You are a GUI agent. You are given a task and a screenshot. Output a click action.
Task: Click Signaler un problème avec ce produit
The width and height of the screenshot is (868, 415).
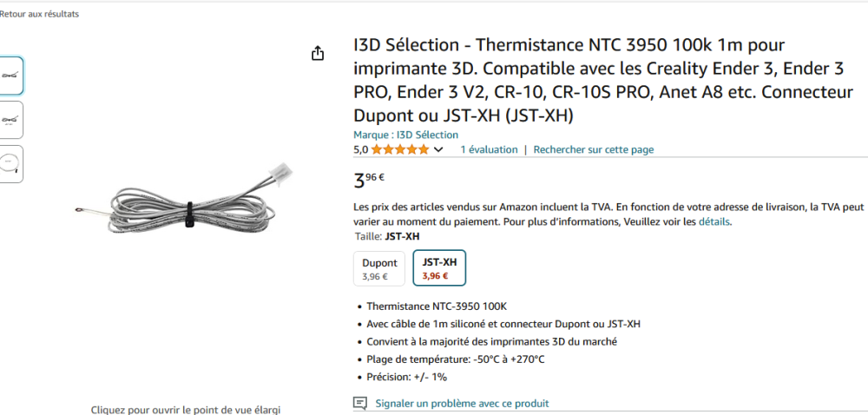pos(462,404)
